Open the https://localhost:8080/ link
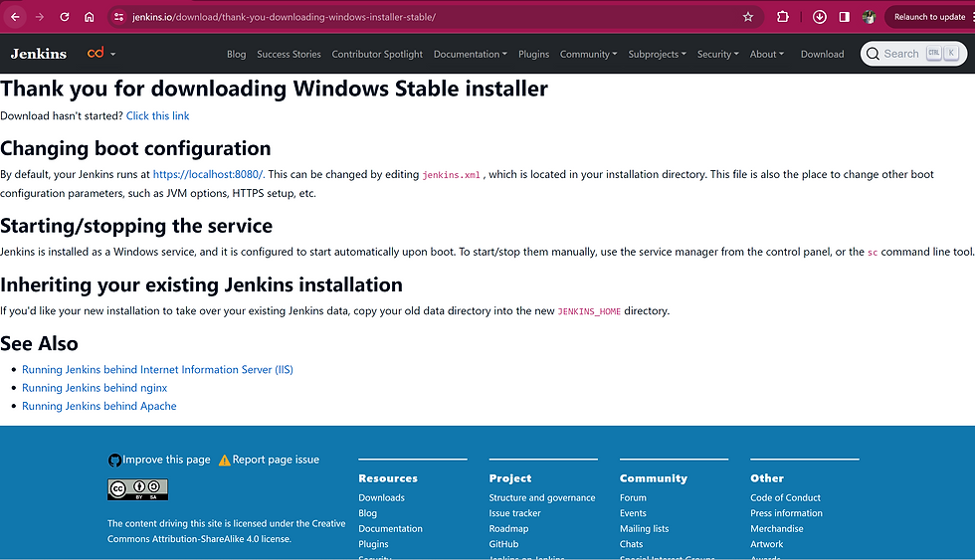The width and height of the screenshot is (975, 560). 208,174
